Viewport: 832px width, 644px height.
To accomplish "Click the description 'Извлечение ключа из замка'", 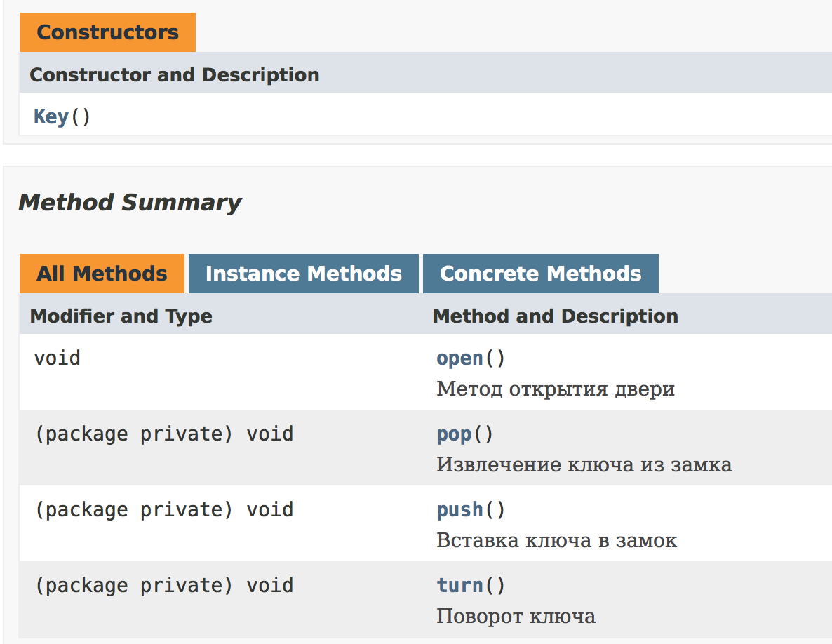I will pyautogui.click(x=584, y=464).
